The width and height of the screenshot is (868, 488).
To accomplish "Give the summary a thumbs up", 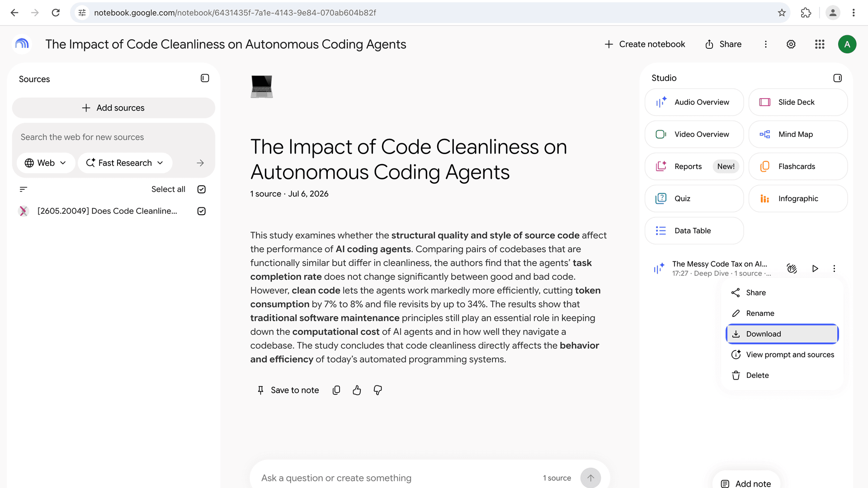I will coord(357,390).
